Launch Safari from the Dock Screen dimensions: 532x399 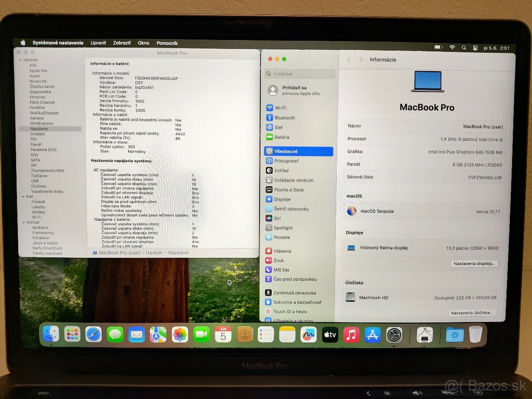pyautogui.click(x=94, y=334)
